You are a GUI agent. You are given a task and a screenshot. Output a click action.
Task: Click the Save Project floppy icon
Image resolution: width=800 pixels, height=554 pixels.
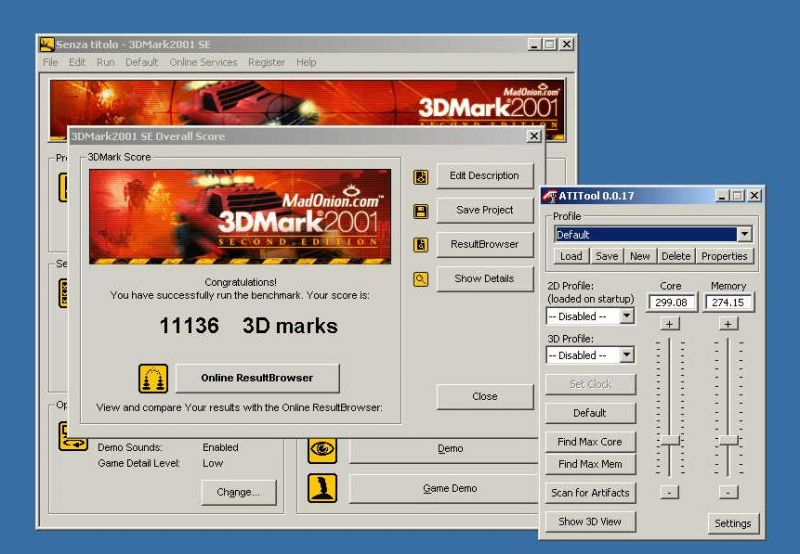[420, 211]
